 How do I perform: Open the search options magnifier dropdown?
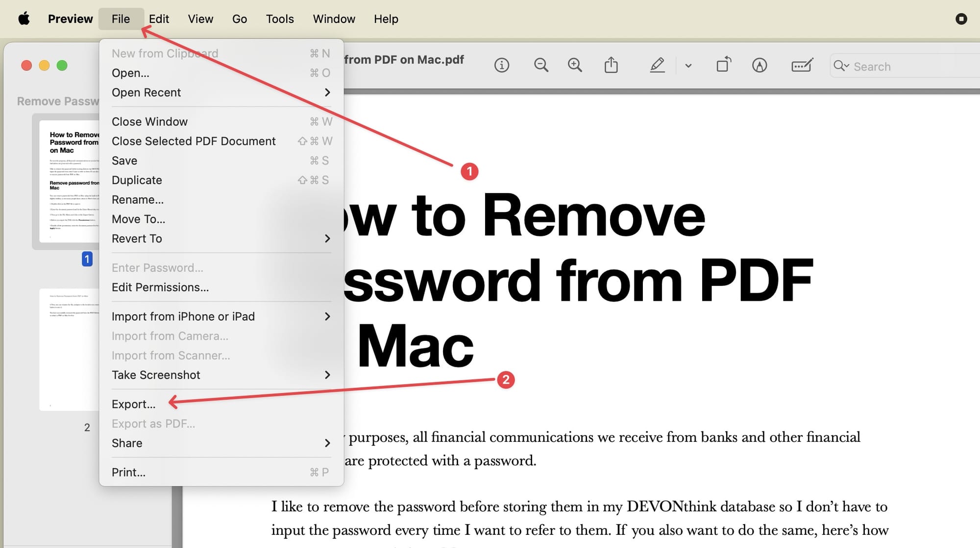coord(841,66)
